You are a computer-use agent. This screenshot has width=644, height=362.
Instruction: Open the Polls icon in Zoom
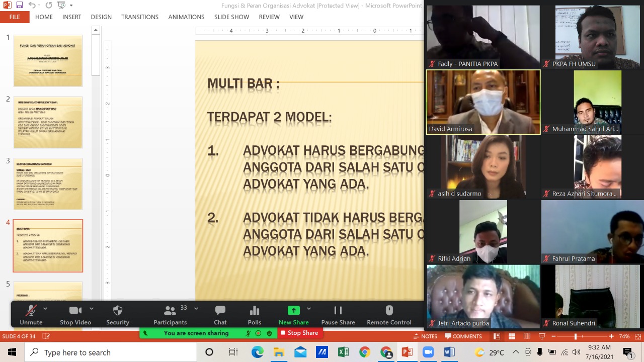click(254, 311)
